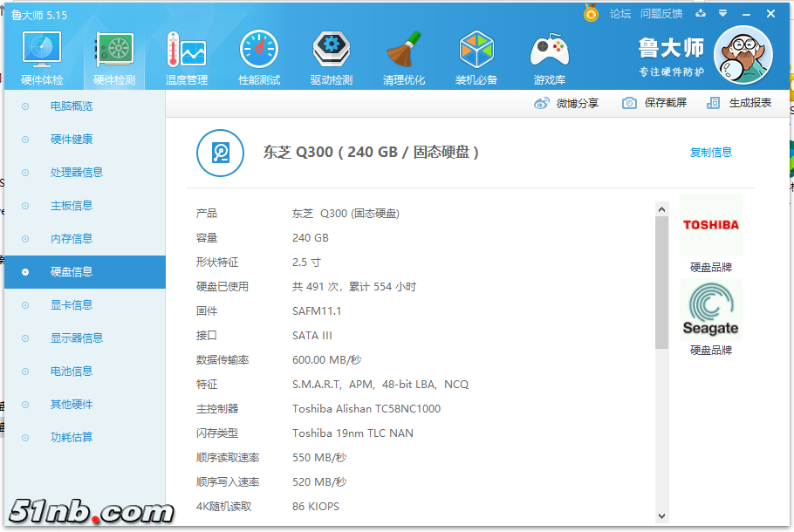794x532 pixels.
Task: Go to 显卡信息 graphics card section
Action: pos(72,305)
